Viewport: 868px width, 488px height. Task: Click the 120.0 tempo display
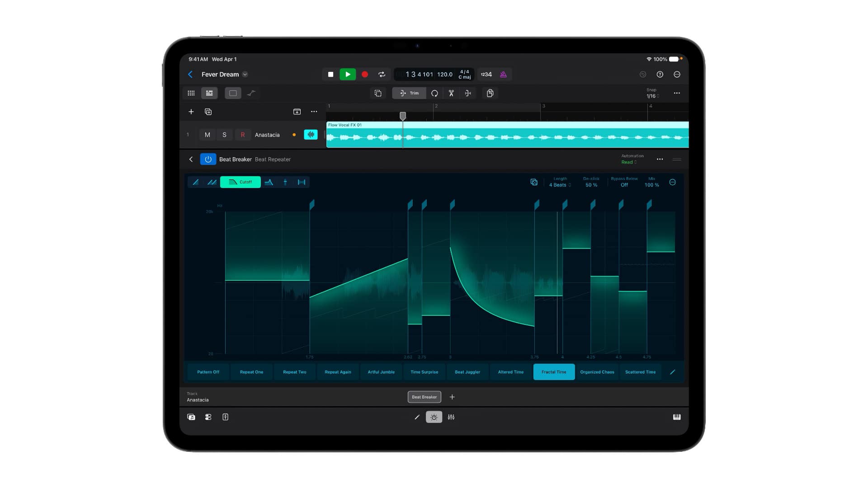click(445, 75)
